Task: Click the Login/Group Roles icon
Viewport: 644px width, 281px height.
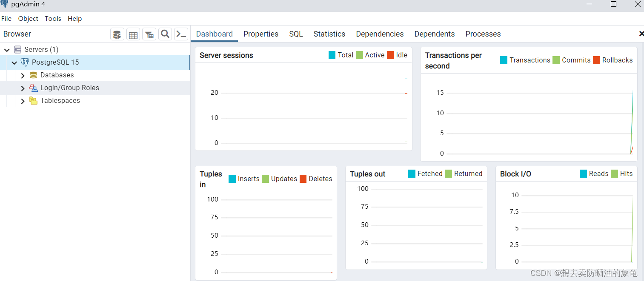Action: click(33, 88)
